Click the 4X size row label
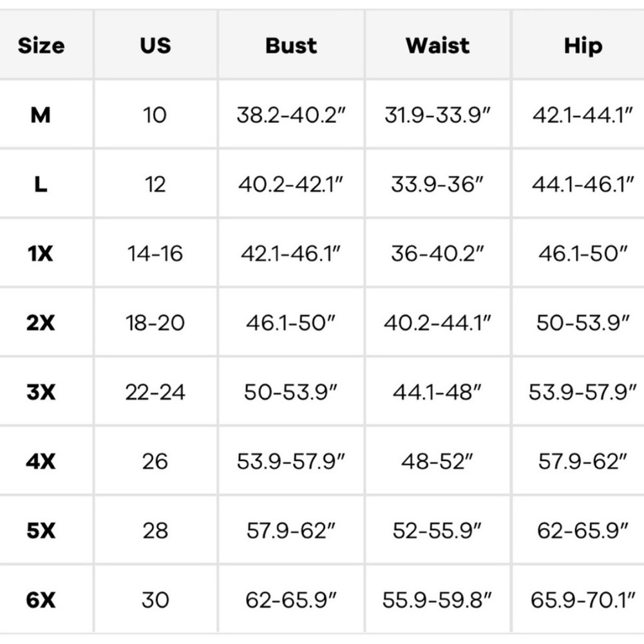The image size is (644, 644). [x=41, y=461]
